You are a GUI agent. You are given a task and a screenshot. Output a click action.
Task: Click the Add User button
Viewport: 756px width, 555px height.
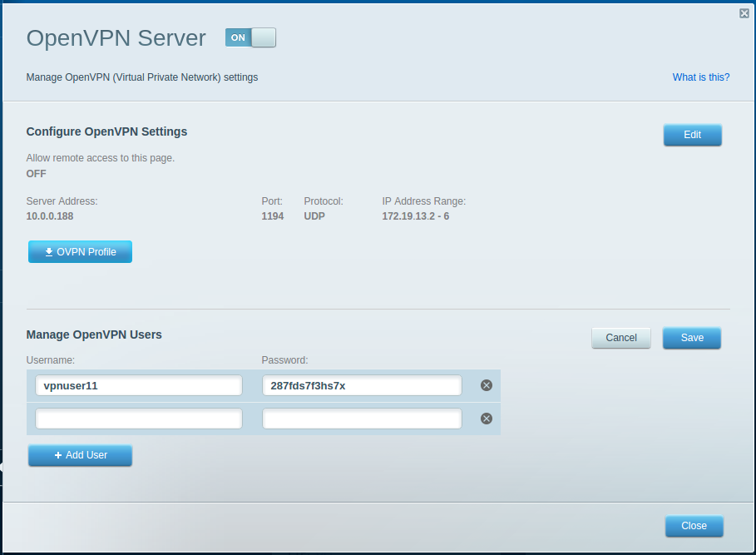[x=80, y=455]
